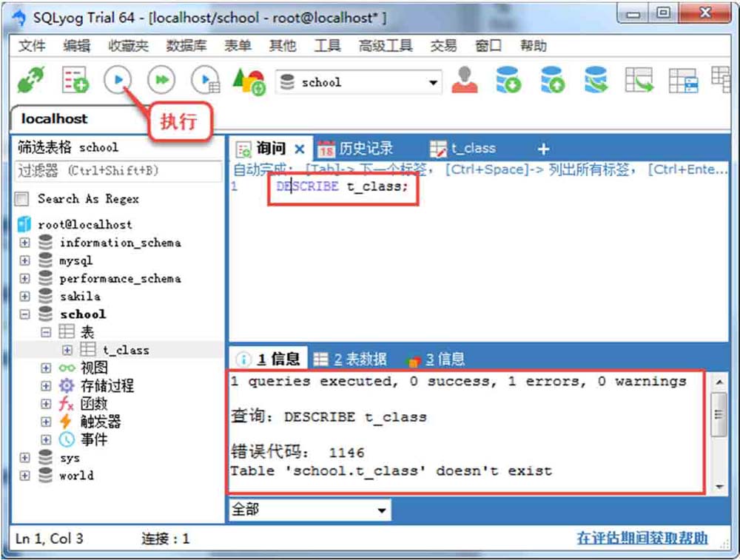The width and height of the screenshot is (740, 560).
Task: Open the 数据库 menu
Action: point(186,46)
